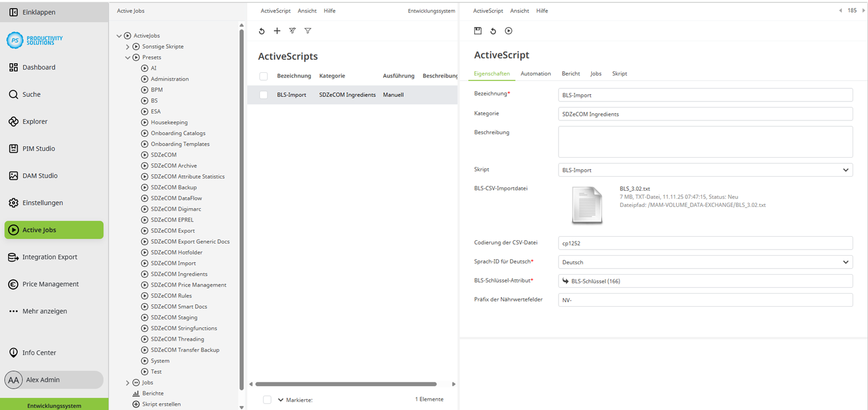Add a new ActiveScript
The height and width of the screenshot is (410, 868).
pos(277,31)
